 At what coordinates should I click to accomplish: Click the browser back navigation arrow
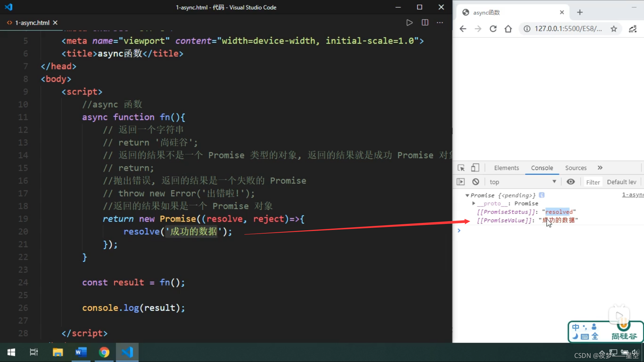[x=463, y=28]
